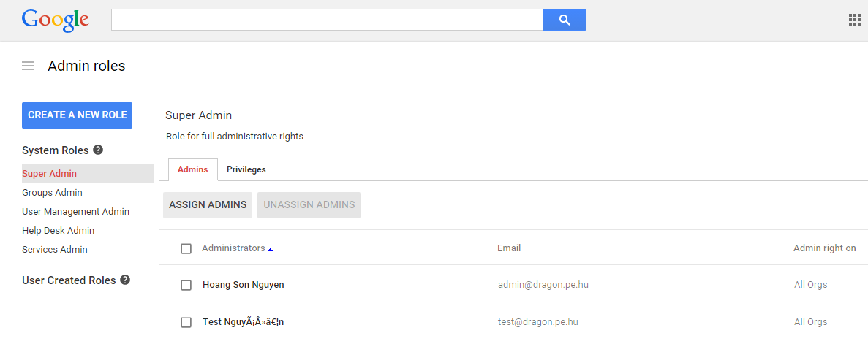Image resolution: width=868 pixels, height=352 pixels.
Task: Check the Hoang Son Nguyen checkbox
Action: coord(186,285)
